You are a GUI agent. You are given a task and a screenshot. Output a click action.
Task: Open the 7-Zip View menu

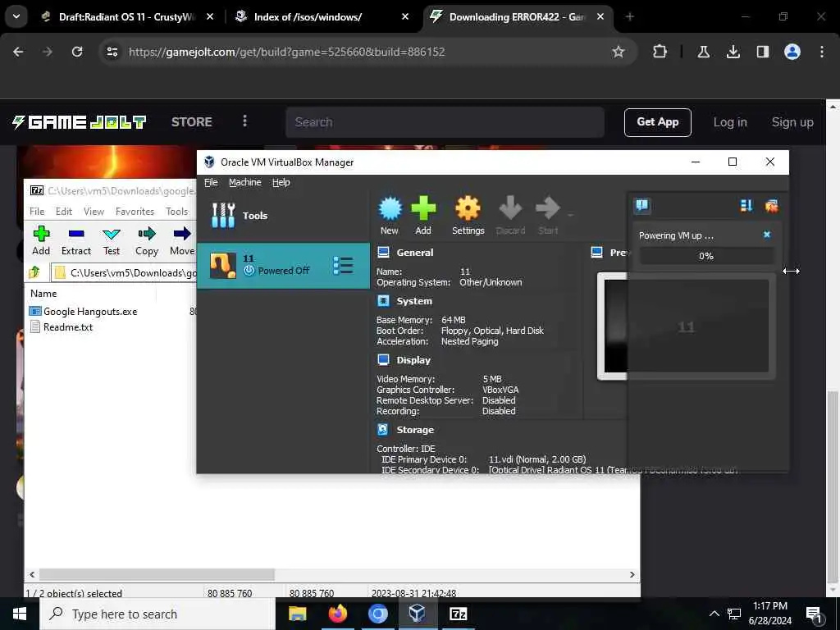coord(94,211)
